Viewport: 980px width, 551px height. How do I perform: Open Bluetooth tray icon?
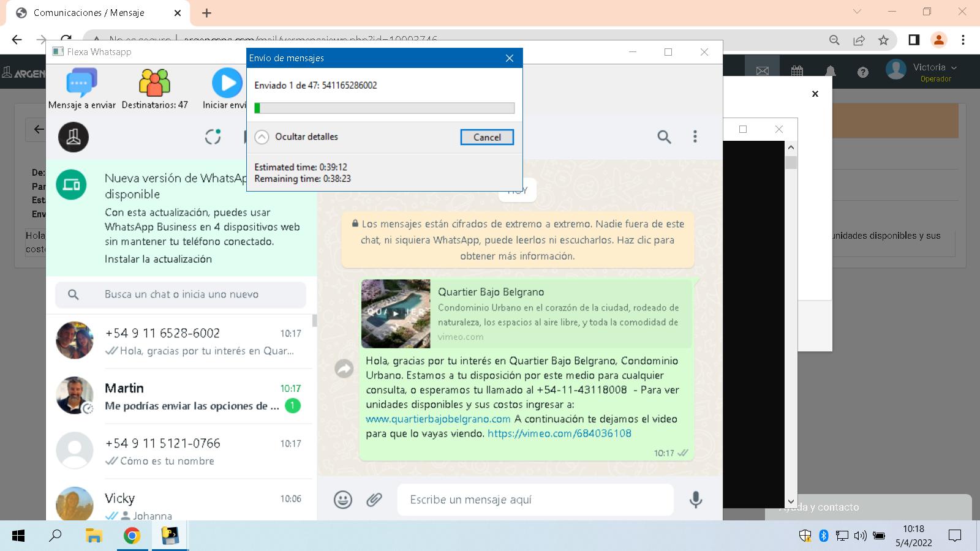click(824, 536)
